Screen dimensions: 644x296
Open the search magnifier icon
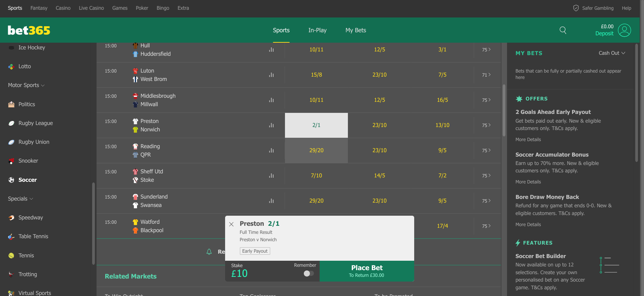tap(563, 30)
